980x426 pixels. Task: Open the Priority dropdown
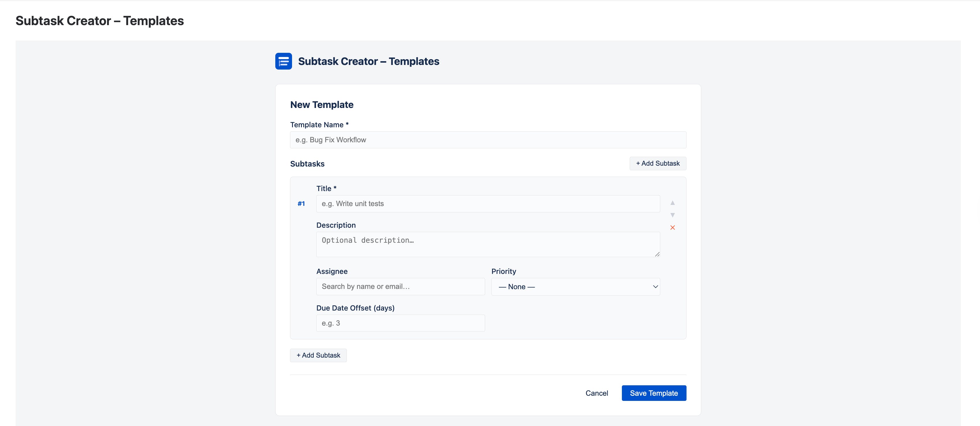[x=575, y=287]
